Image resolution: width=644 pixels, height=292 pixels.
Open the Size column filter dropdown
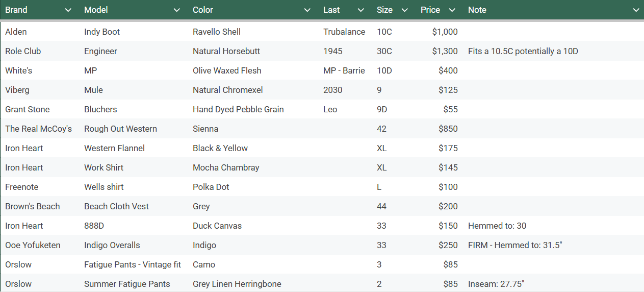pyautogui.click(x=405, y=10)
